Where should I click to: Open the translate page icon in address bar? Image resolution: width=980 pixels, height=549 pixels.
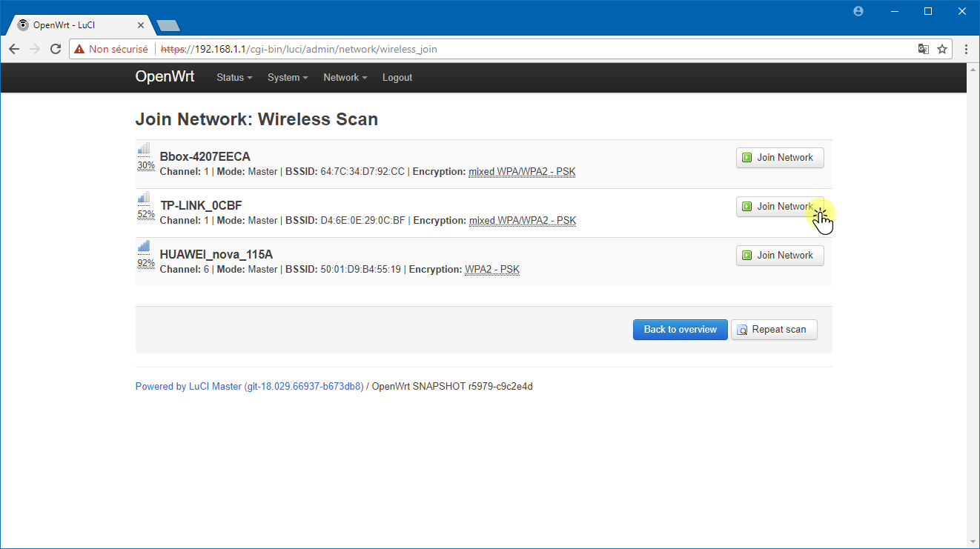(923, 49)
